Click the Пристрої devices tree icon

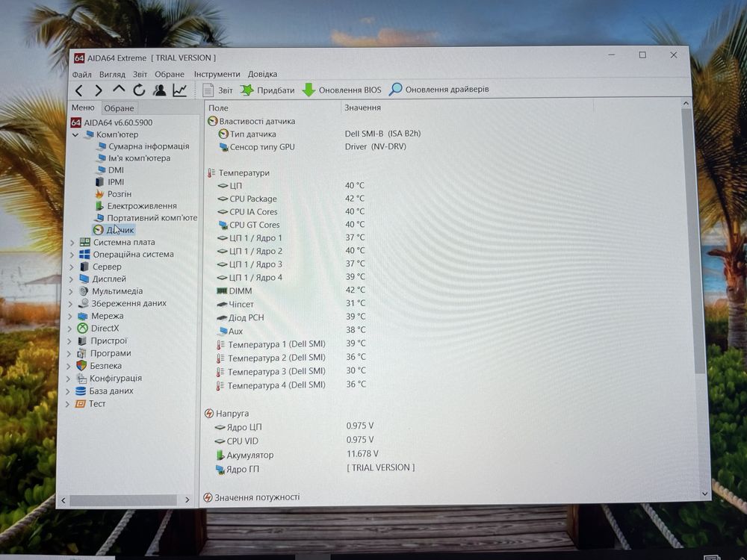click(x=82, y=341)
